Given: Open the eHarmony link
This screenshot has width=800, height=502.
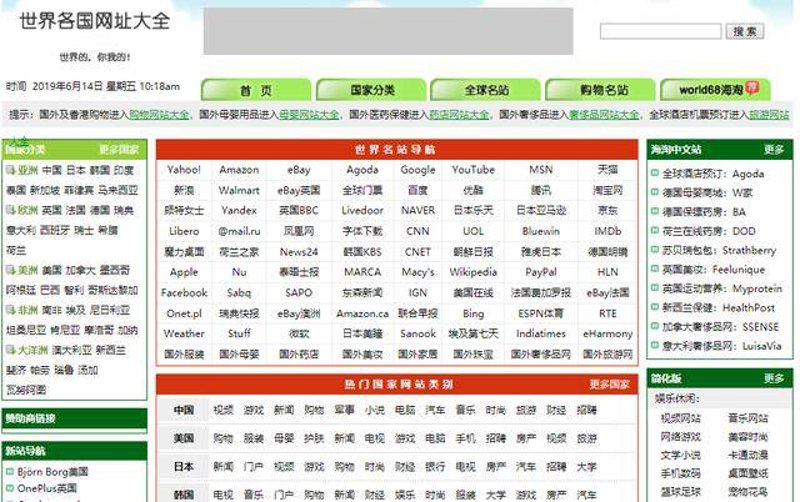Looking at the screenshot, I should 608,334.
